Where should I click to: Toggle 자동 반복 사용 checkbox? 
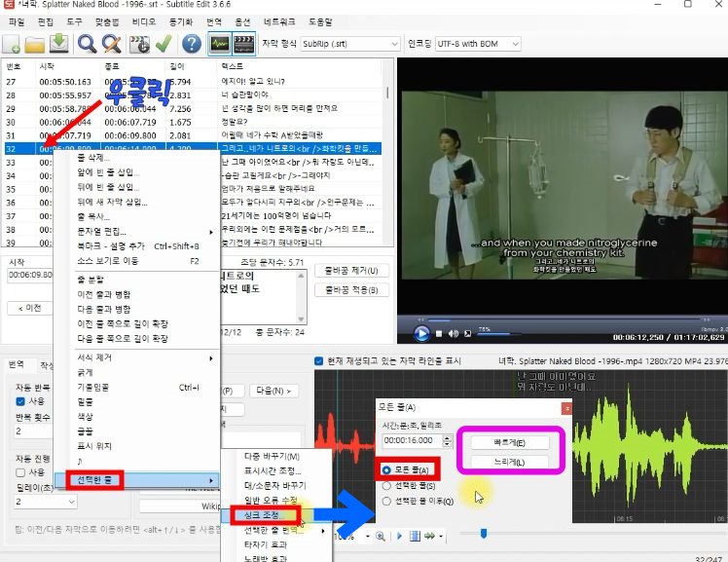pos(20,401)
